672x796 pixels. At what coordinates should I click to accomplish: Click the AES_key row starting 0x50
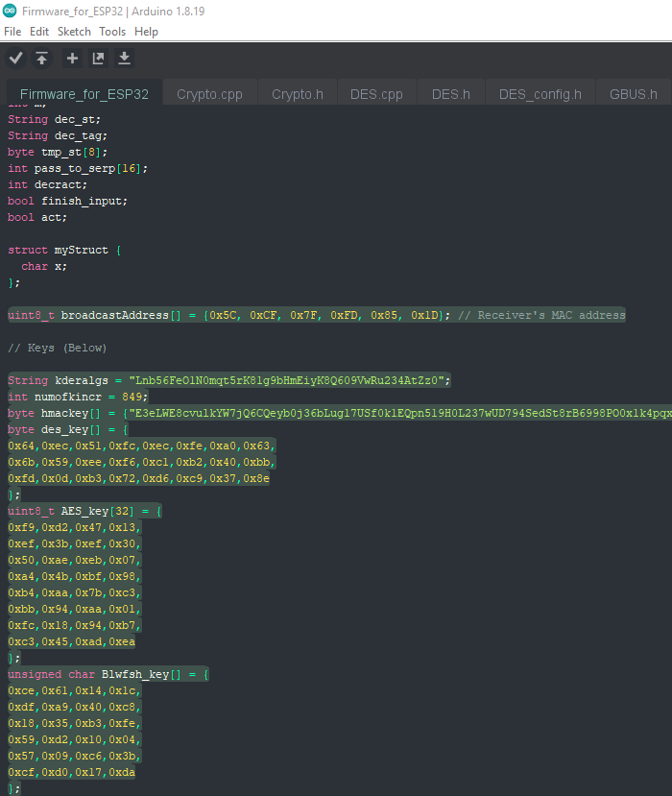[75, 560]
